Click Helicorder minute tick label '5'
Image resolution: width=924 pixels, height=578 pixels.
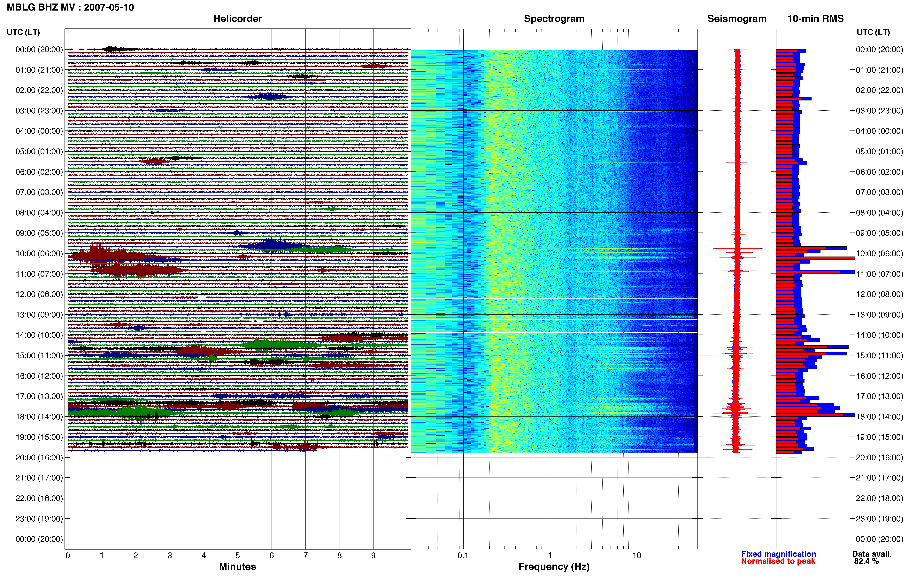pyautogui.click(x=238, y=555)
